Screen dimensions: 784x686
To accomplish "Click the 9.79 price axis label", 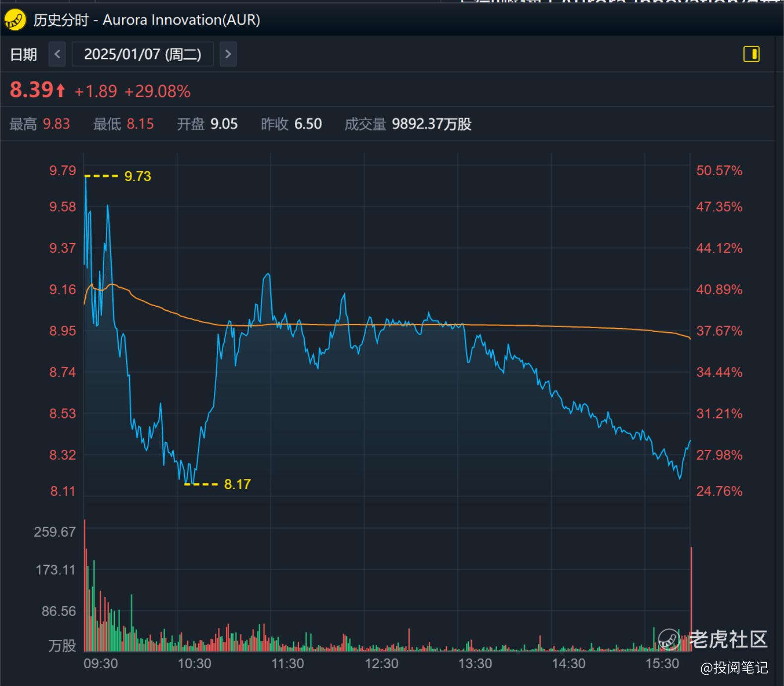I will [63, 171].
